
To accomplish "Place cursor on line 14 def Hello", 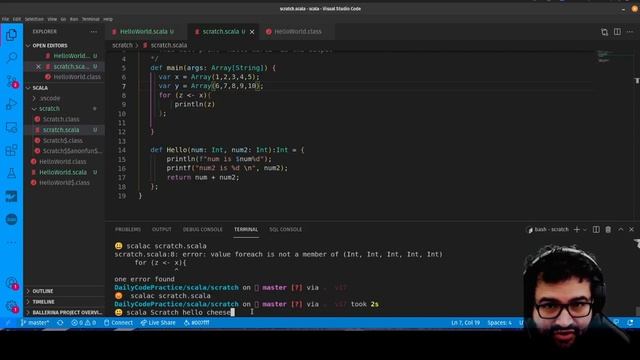I will click(x=227, y=150).
